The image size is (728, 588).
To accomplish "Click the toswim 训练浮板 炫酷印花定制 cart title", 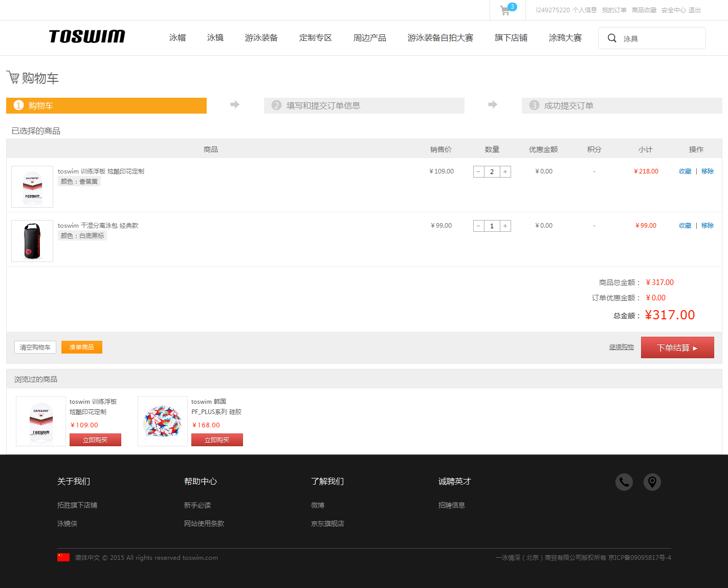I will click(101, 171).
